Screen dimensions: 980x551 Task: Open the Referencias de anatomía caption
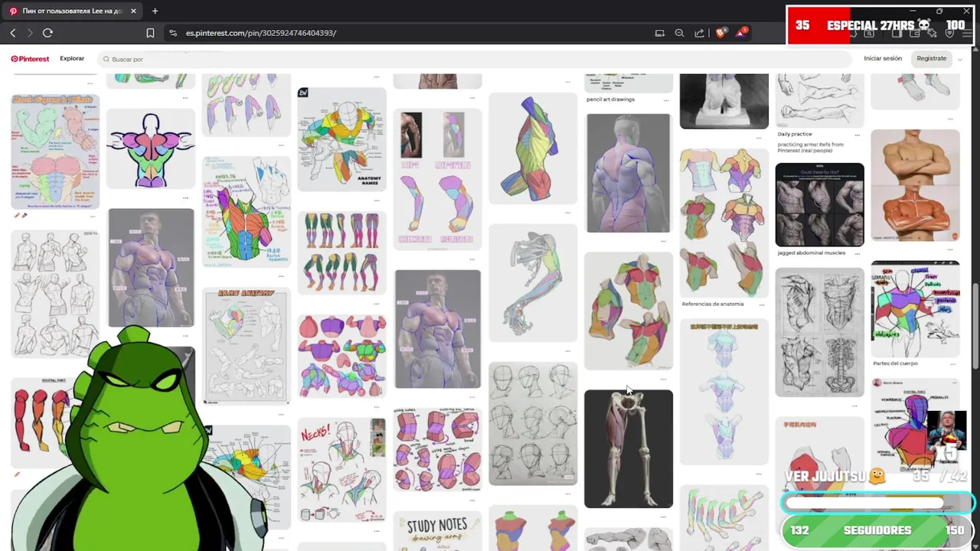713,304
